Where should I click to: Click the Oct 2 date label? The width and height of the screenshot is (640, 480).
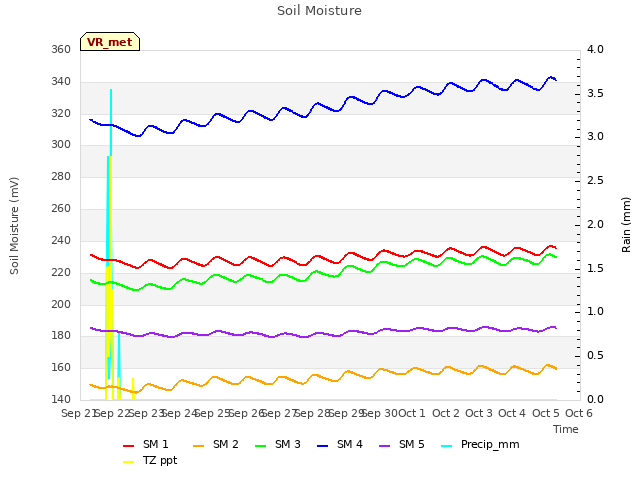[446, 413]
